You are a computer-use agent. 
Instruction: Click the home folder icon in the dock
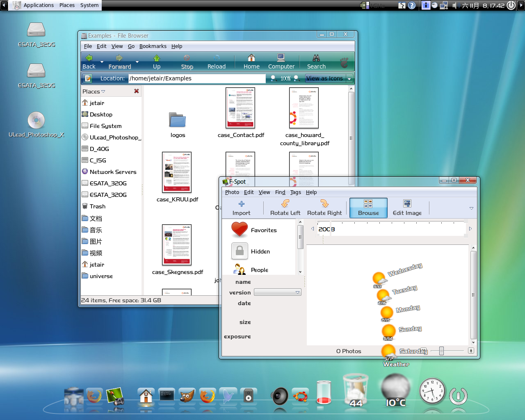coord(146,396)
